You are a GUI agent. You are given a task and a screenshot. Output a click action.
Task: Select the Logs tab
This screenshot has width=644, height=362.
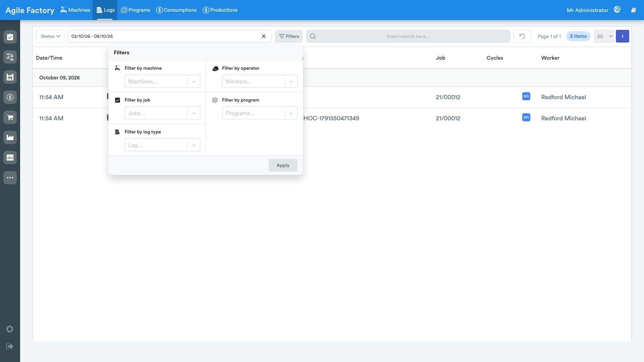[x=106, y=10]
